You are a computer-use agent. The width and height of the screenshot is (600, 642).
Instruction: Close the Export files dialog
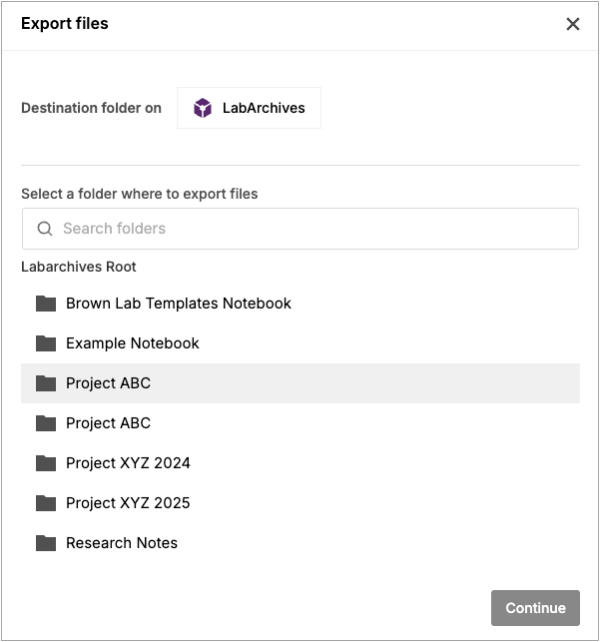573,24
